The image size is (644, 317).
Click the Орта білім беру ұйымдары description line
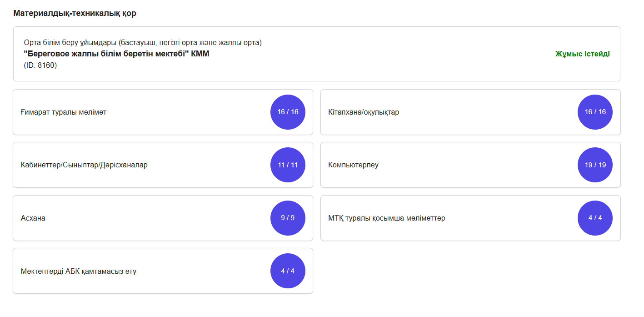click(x=143, y=43)
